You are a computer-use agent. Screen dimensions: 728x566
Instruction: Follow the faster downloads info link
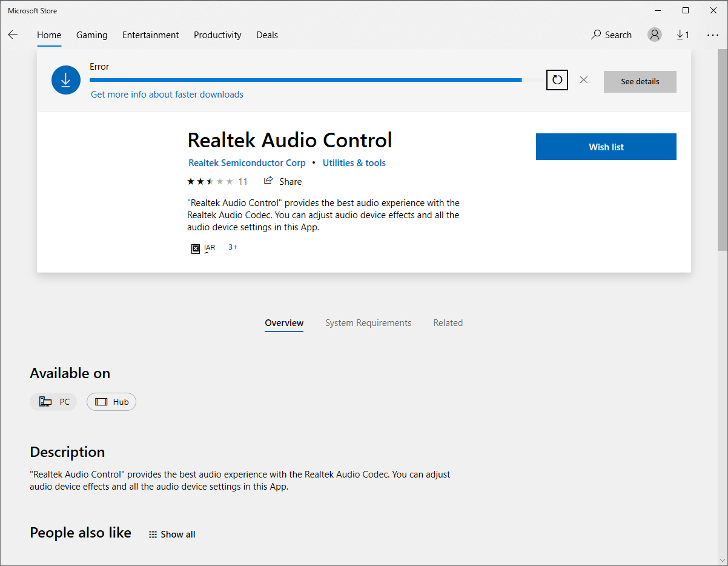click(167, 94)
